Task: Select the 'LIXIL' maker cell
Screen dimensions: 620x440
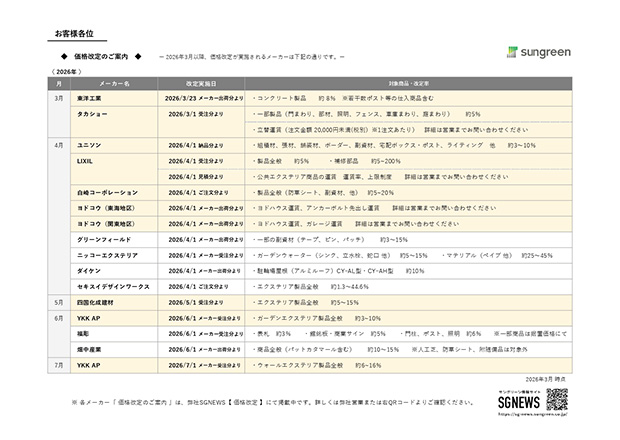Action: 114,169
